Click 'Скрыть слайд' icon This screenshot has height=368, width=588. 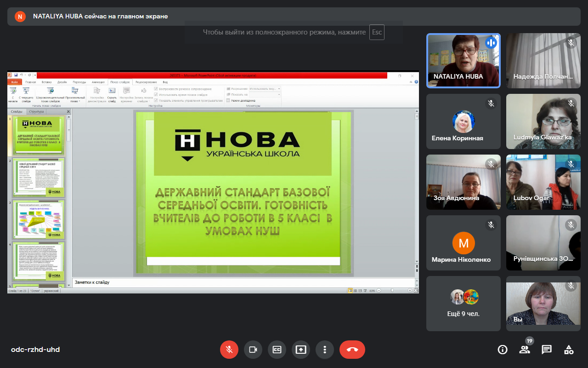pyautogui.click(x=112, y=95)
